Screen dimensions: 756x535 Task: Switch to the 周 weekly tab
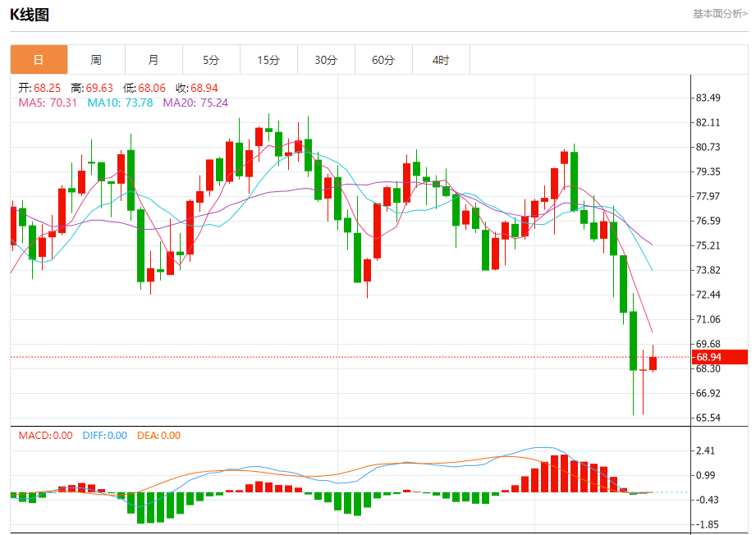pyautogui.click(x=96, y=60)
